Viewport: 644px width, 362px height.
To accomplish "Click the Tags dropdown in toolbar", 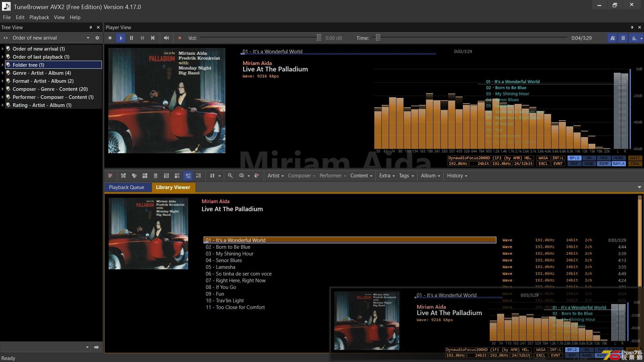I will pyautogui.click(x=406, y=176).
